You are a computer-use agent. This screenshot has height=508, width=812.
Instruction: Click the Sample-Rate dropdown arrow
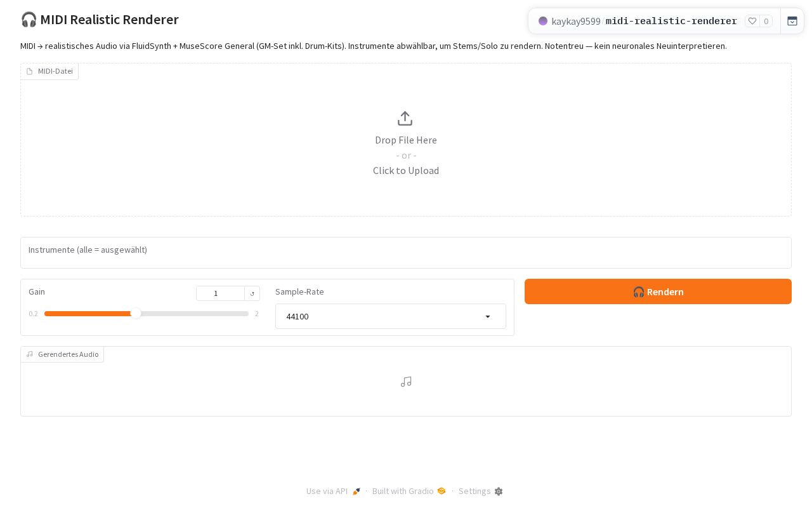488,317
